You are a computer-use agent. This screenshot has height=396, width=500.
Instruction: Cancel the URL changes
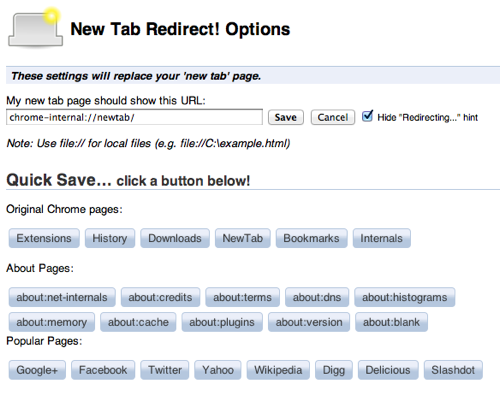[333, 117]
